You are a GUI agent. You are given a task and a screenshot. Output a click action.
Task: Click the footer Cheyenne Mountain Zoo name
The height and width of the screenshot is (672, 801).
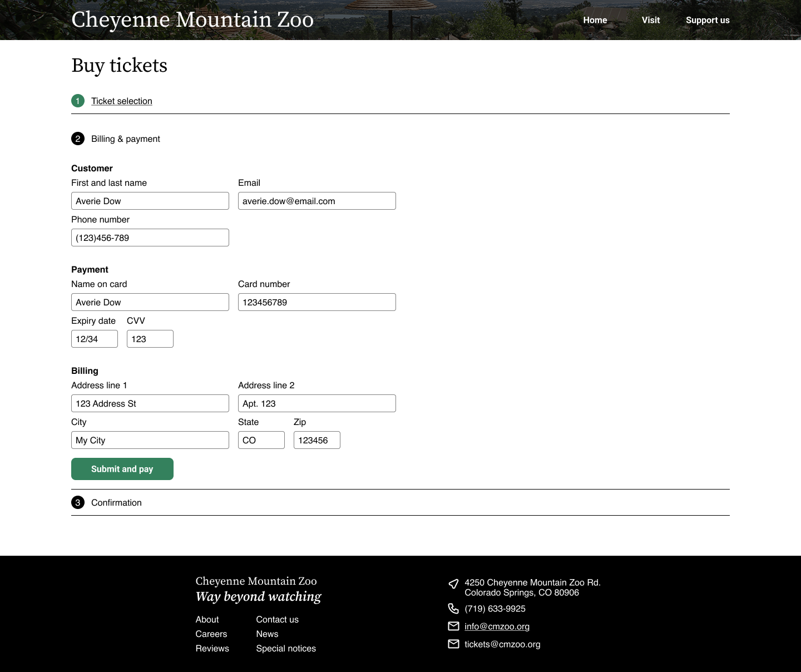click(256, 581)
